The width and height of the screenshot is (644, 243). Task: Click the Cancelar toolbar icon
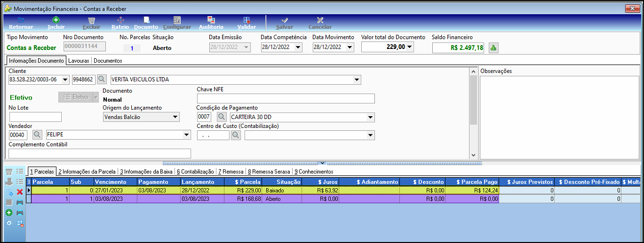320,20
